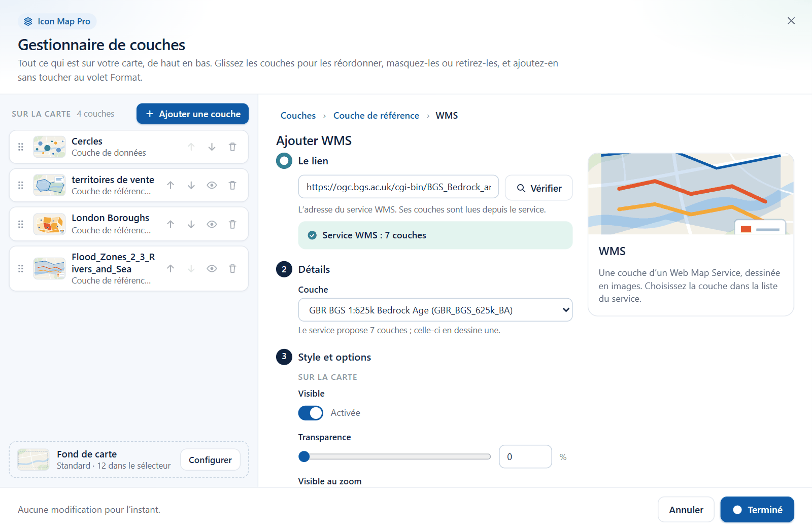Select the London Boroughs layer thumbnail
Viewport: 812px width, 531px height.
(49, 224)
